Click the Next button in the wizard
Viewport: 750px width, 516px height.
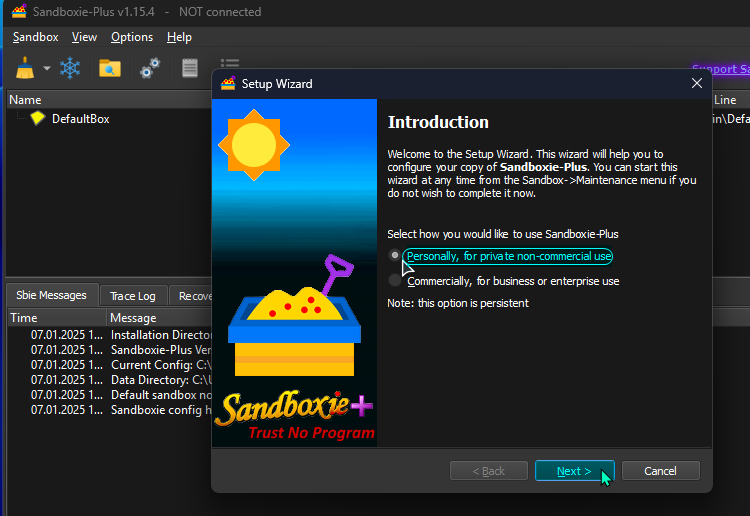pyautogui.click(x=574, y=471)
